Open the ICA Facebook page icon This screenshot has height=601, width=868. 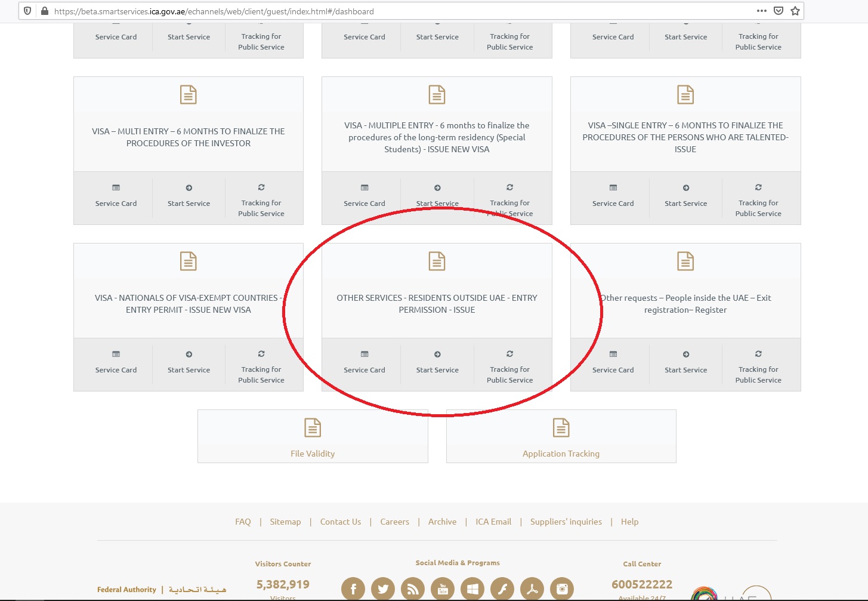click(x=353, y=588)
